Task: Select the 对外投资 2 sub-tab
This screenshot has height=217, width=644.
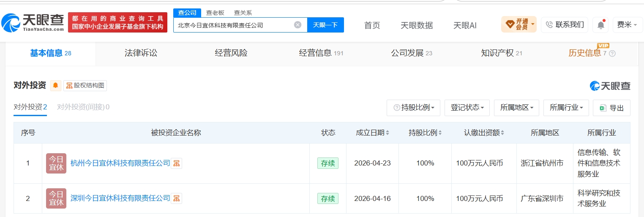Action: pos(30,107)
